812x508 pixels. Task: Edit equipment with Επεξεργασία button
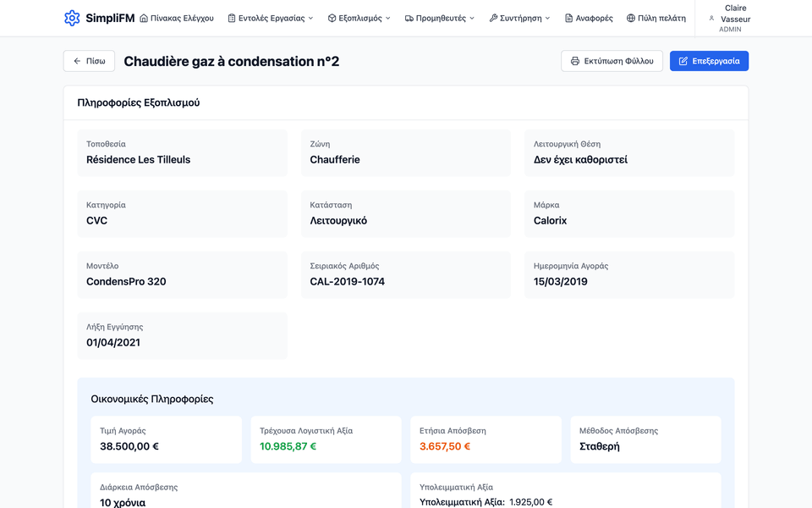click(709, 61)
